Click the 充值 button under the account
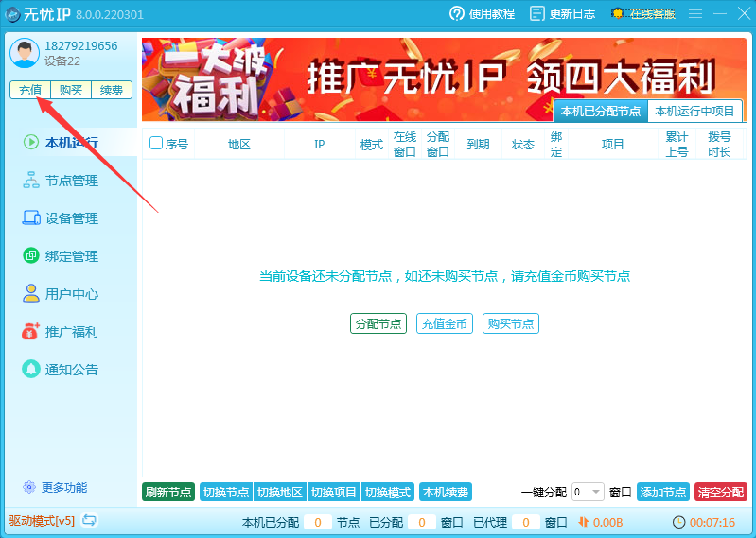The height and width of the screenshot is (538, 756). coord(30,90)
